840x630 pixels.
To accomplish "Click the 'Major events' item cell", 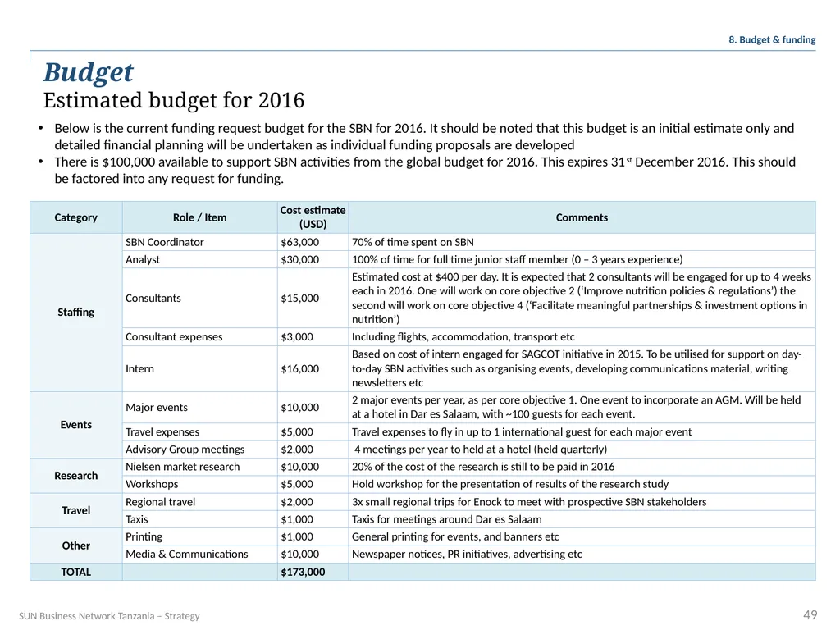I will tap(200, 408).
